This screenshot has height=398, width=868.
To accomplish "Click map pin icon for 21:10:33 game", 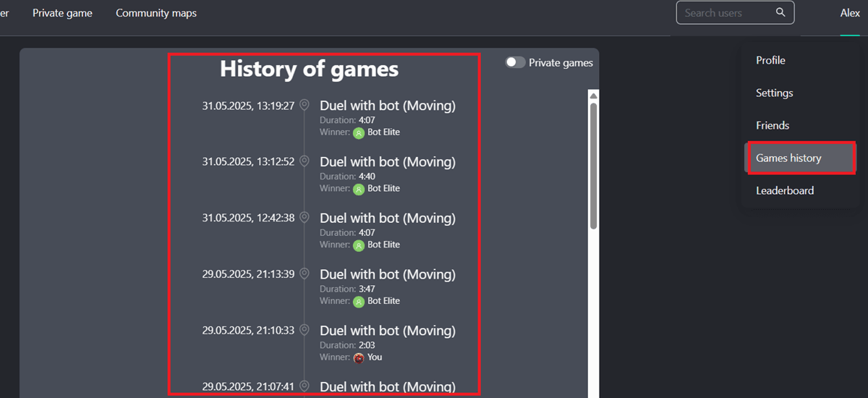I will coord(305,331).
